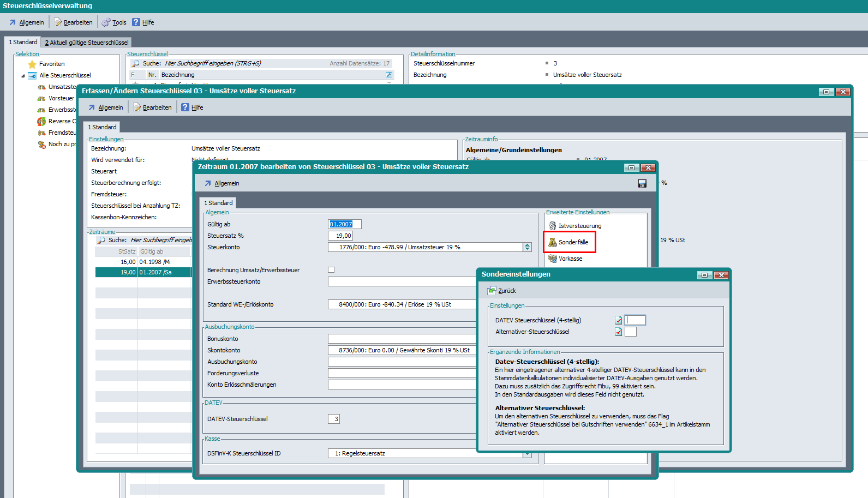Screen dimensions: 868x498
Task: Toggle Alternativer-Steuerschlüssel checkbox
Action: click(618, 332)
